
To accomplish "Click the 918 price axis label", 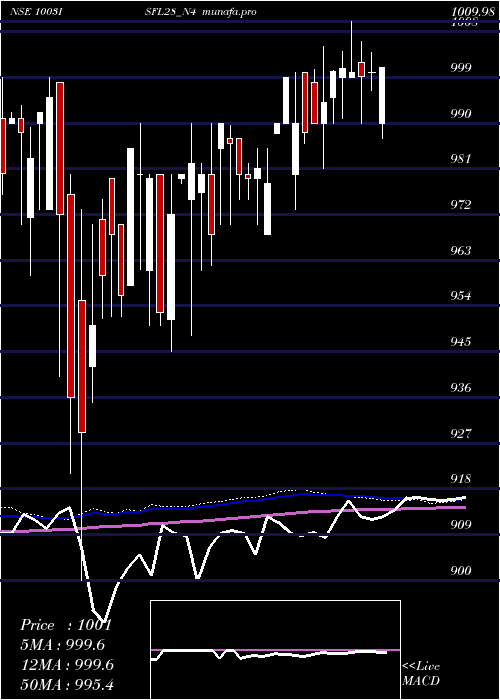I will pos(461,479).
